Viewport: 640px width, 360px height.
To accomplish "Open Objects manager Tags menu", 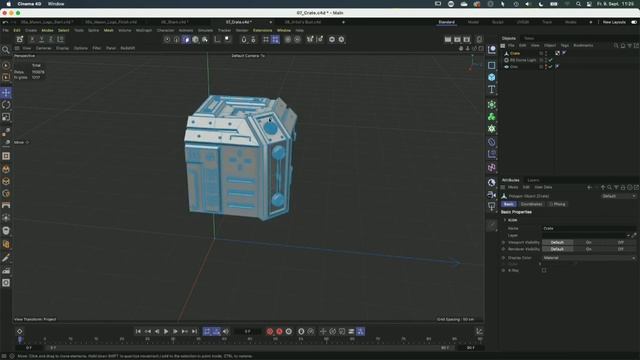I will pos(564,46).
